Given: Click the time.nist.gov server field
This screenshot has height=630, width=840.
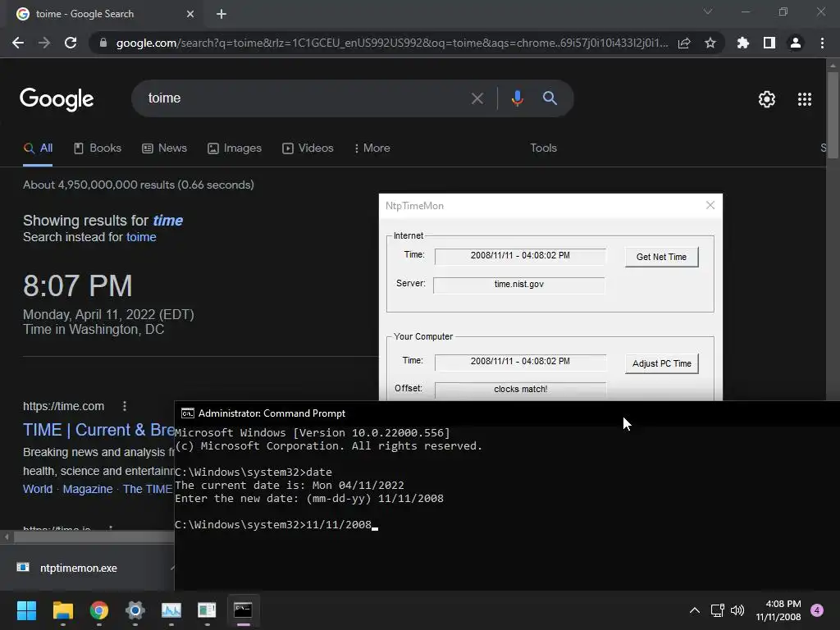Looking at the screenshot, I should (519, 285).
